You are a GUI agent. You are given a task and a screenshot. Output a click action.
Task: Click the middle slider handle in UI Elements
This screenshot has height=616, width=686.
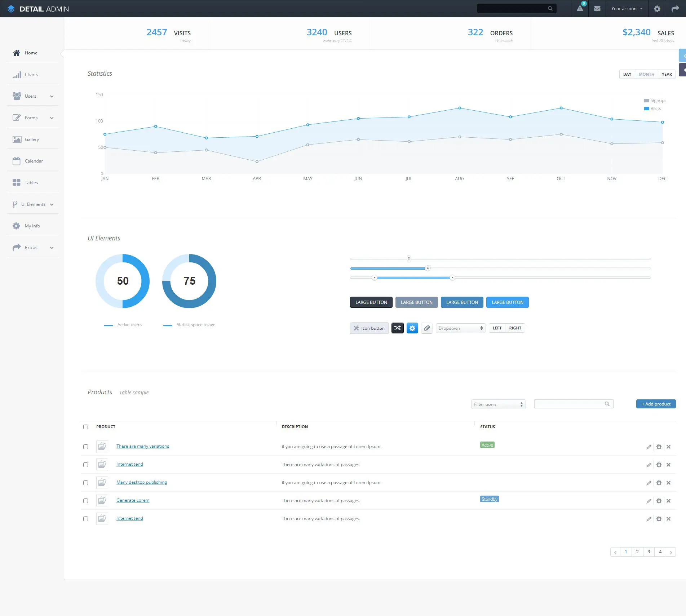(428, 268)
